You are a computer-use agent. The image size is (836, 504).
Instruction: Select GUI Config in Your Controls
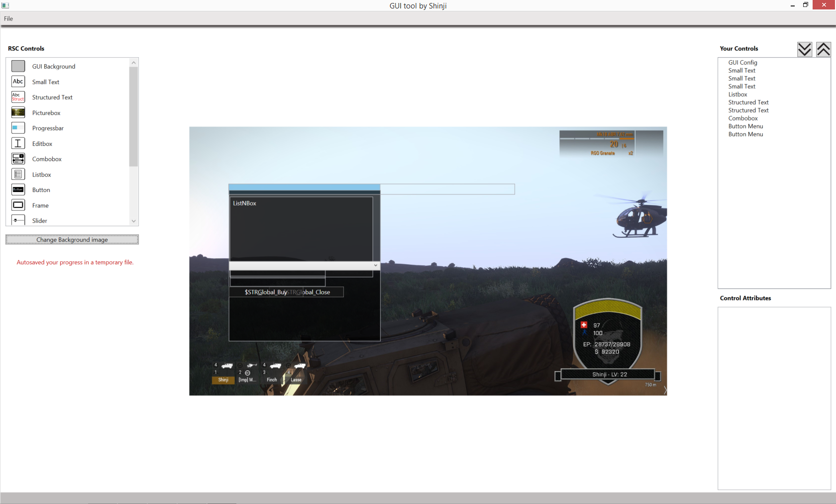742,62
